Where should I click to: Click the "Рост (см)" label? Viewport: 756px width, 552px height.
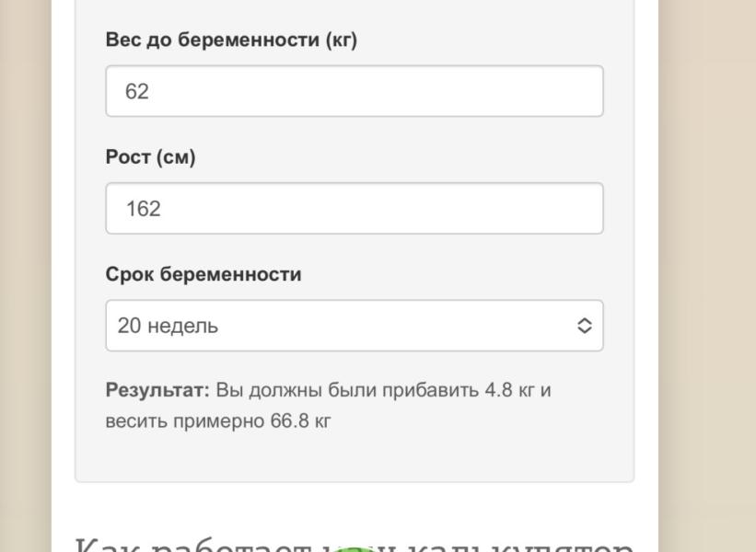150,157
